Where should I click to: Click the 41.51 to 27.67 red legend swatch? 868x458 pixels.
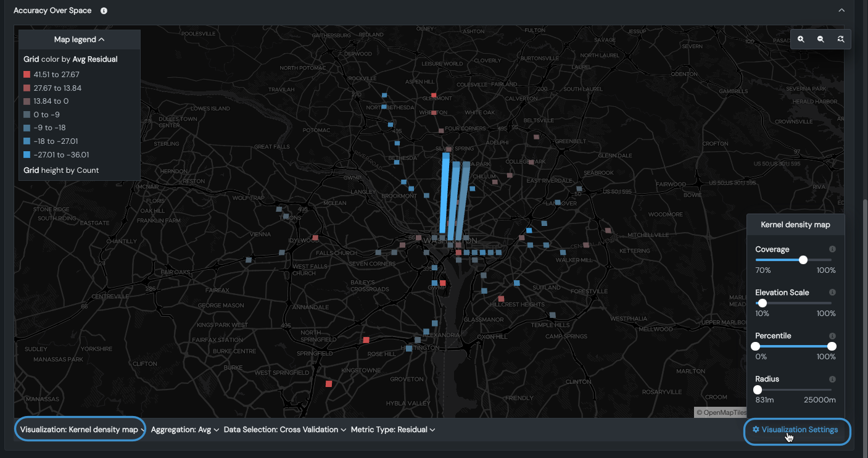(27, 75)
